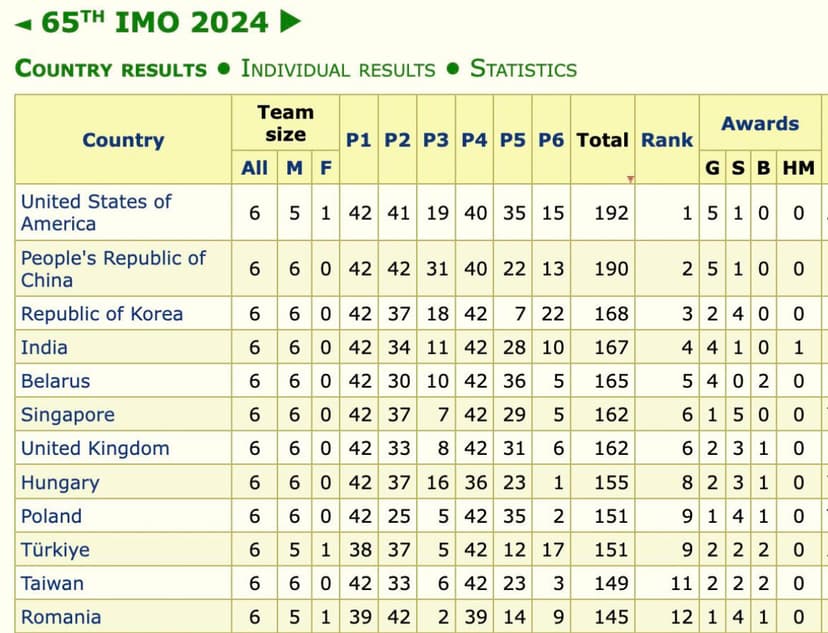
Task: Click the Türkiye country link
Action: (55, 550)
